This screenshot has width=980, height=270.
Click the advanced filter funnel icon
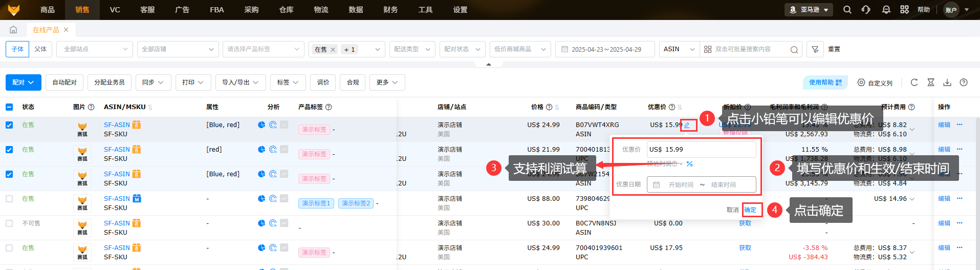pos(815,49)
